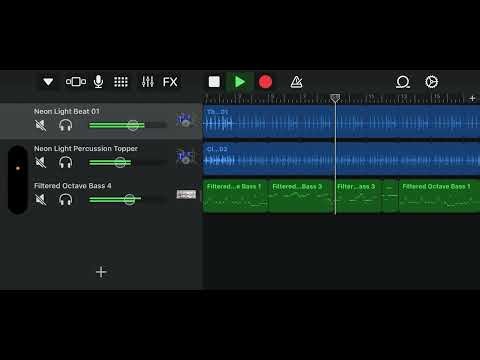Mute the Neon Light Percussion Topper track
Image resolution: width=480 pixels, height=360 pixels.
[x=41, y=163]
